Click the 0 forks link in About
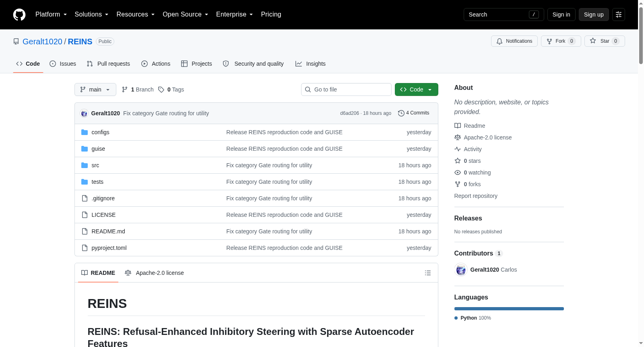Image resolution: width=644 pixels, height=347 pixels. pyautogui.click(x=468, y=184)
